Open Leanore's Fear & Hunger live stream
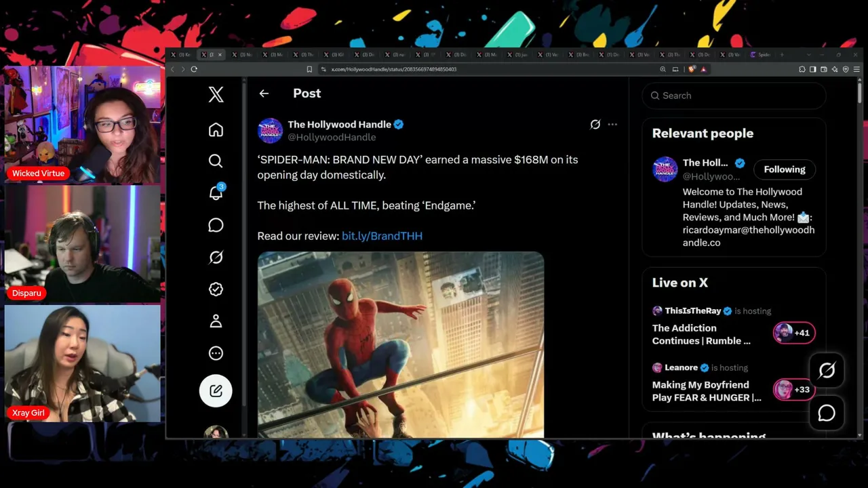The height and width of the screenshot is (488, 868). tap(706, 391)
